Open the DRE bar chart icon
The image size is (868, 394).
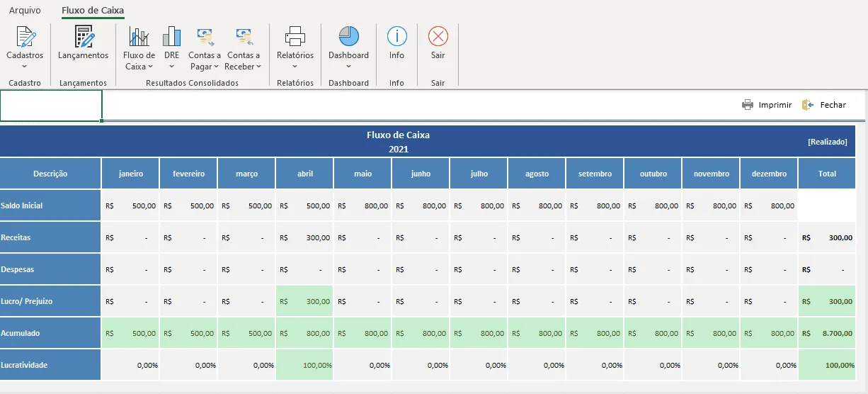(171, 37)
